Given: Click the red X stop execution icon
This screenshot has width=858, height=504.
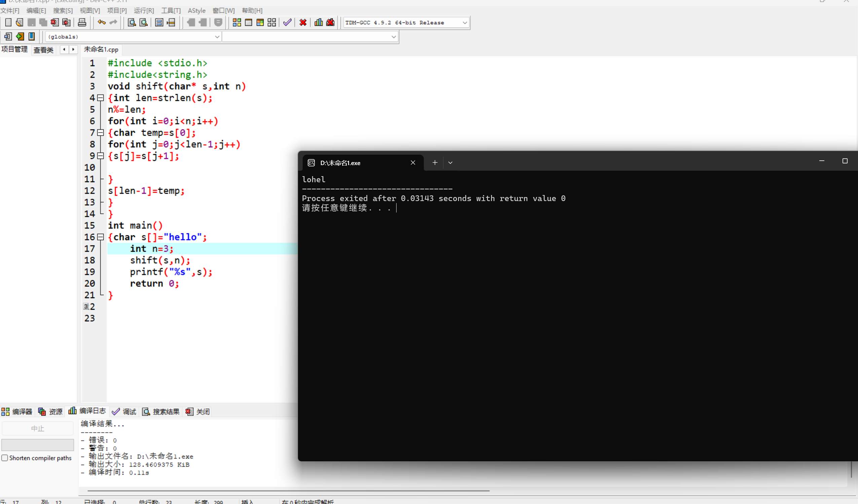Looking at the screenshot, I should [x=303, y=23].
